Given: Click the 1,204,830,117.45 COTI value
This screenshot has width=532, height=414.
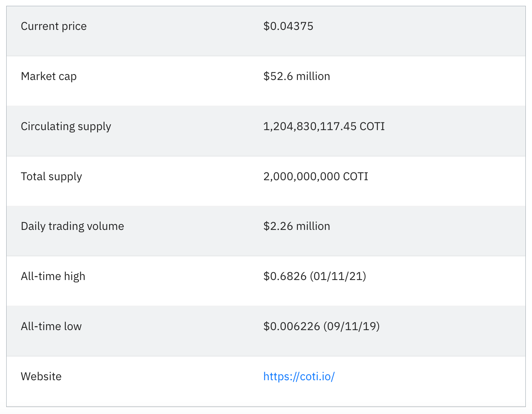Looking at the screenshot, I should (324, 126).
